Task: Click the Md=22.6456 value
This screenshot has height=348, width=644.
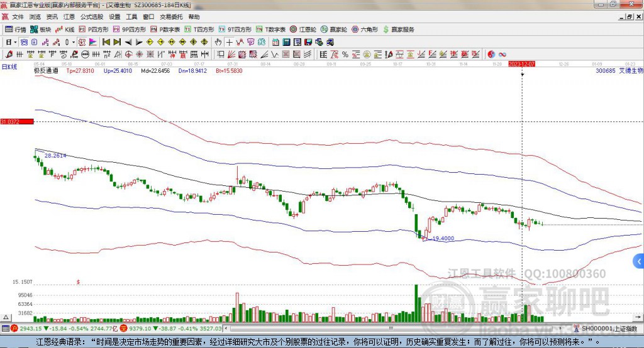Action: pyautogui.click(x=155, y=70)
